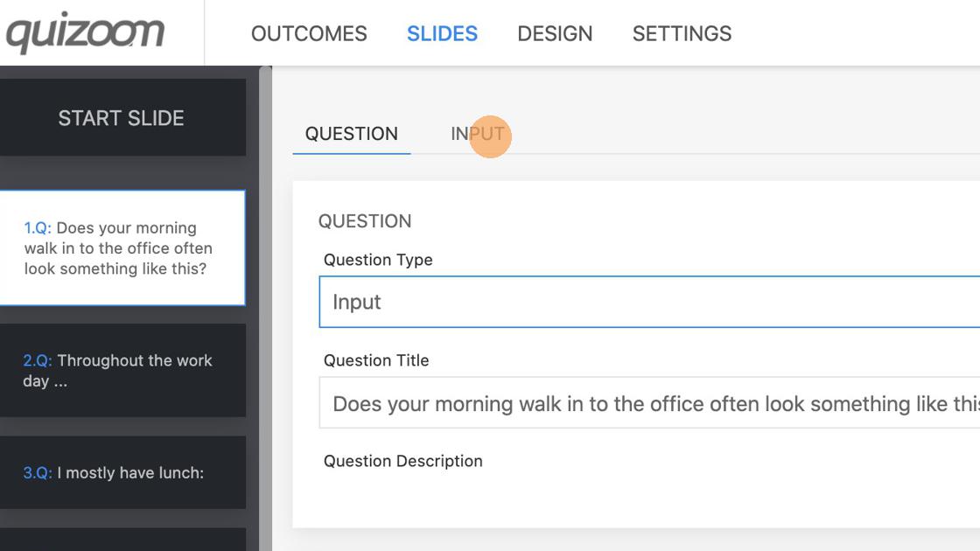Click the Question Description area

tap(647, 494)
